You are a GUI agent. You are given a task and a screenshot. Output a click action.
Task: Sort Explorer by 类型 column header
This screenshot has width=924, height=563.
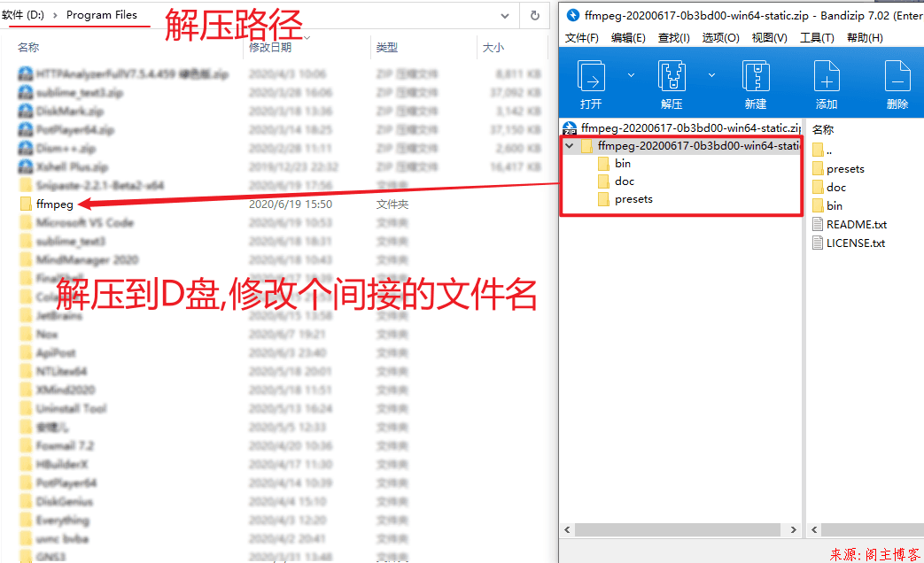point(387,47)
